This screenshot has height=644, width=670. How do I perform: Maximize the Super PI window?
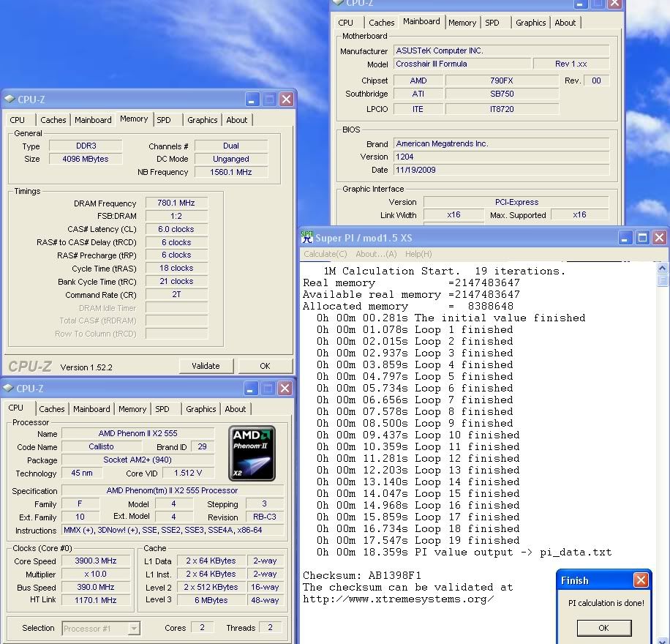point(641,238)
